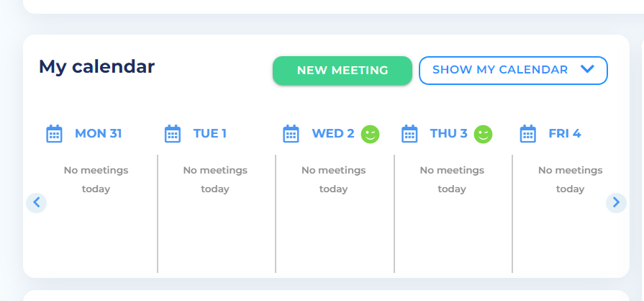
Task: Click the chevron in Show My Calendar
Action: click(588, 69)
